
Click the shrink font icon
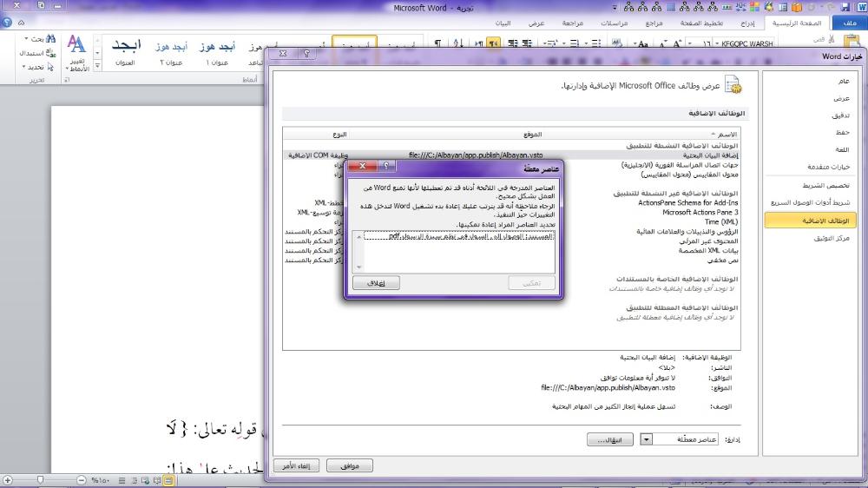(x=663, y=43)
